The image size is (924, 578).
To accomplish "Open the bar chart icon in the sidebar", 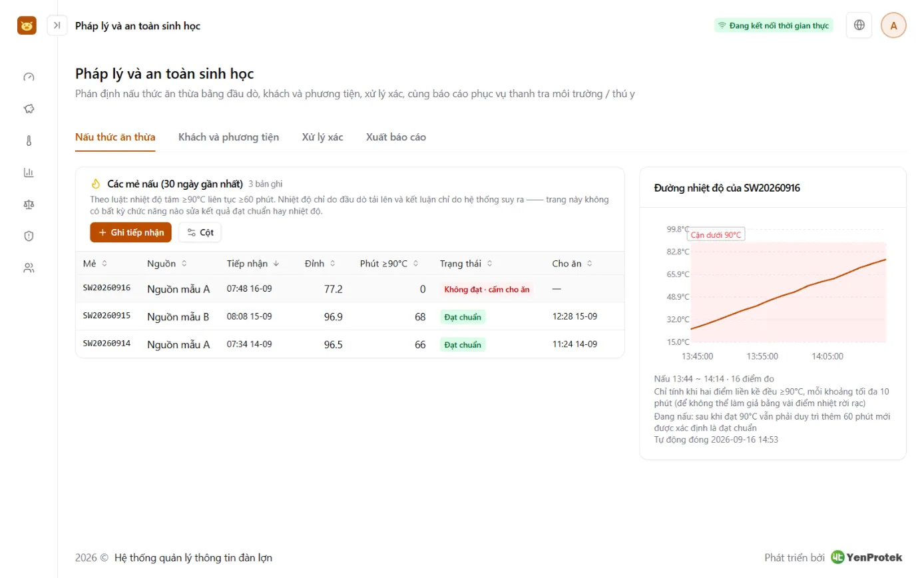I will point(29,172).
